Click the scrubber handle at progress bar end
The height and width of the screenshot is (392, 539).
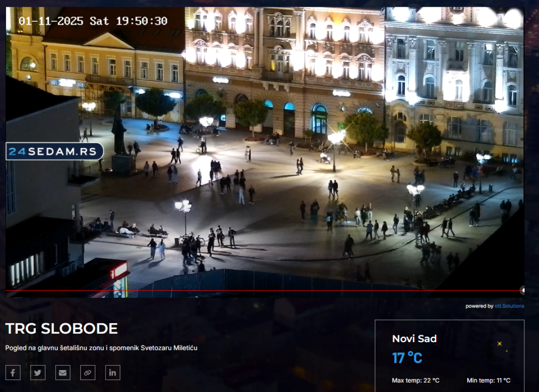[x=522, y=291]
